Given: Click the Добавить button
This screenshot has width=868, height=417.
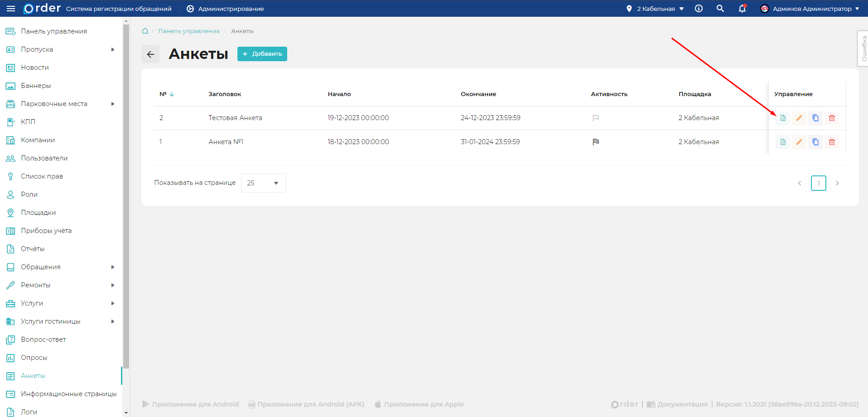Looking at the screenshot, I should (x=262, y=54).
